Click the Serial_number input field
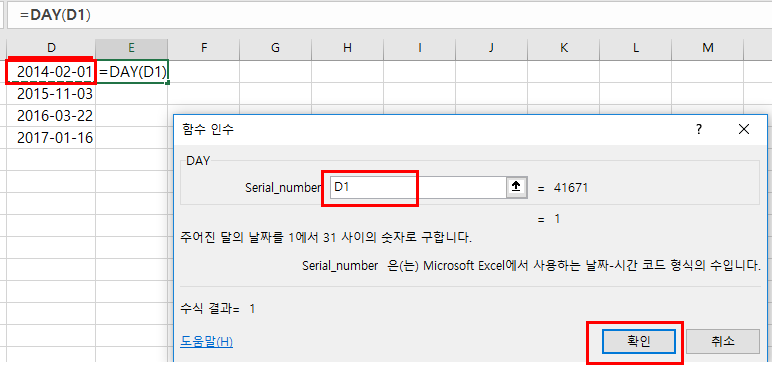Image resolution: width=772 pixels, height=365 pixels. (x=418, y=187)
